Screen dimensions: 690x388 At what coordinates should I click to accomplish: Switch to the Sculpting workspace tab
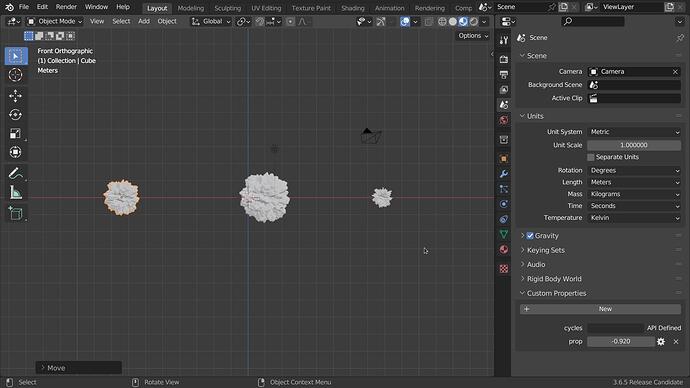click(228, 8)
